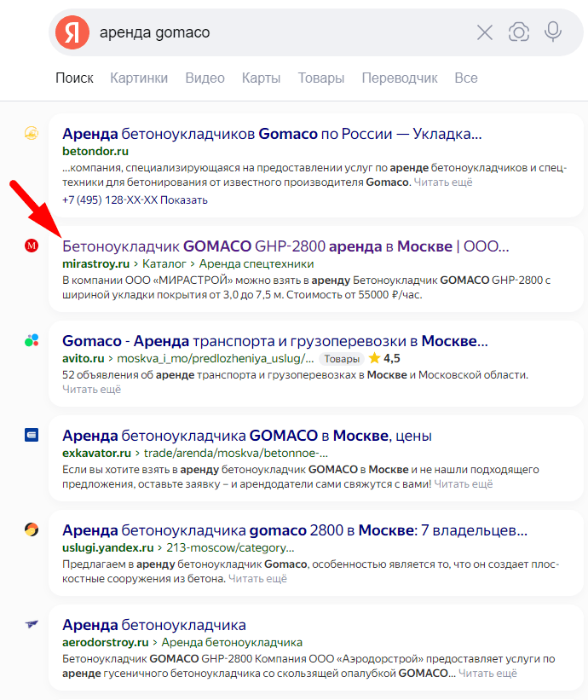Click Читать ещё in aerodorstroy.ru snippet
This screenshot has width=588, height=700.
pyautogui.click(x=487, y=674)
